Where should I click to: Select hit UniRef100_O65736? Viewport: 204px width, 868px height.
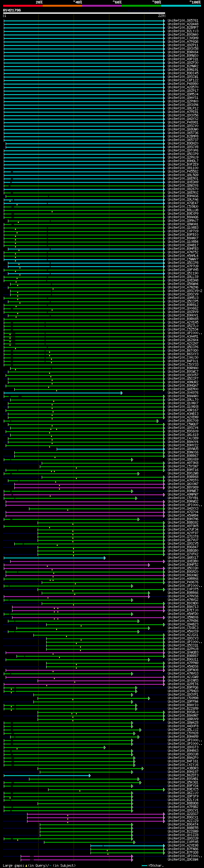click(x=183, y=133)
